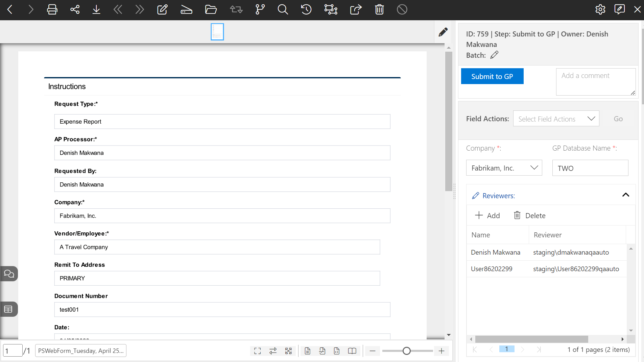Screen dimensions: 644x362
Task: Click the page number input box
Action: click(x=13, y=351)
